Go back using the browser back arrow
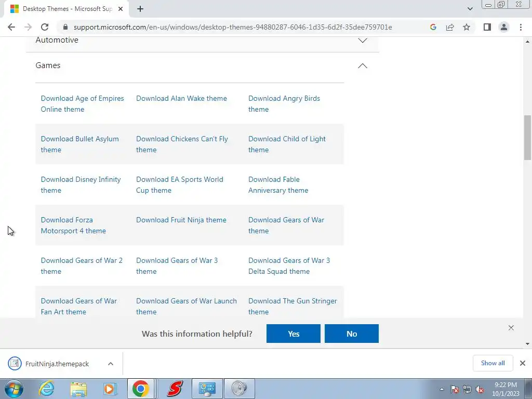This screenshot has height=399, width=532. (x=11, y=27)
